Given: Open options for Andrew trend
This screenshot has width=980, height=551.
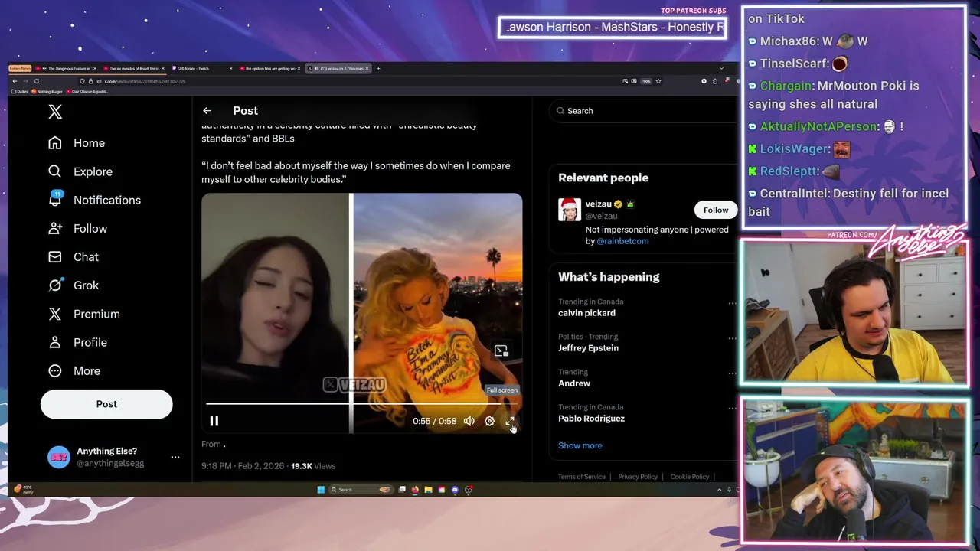Looking at the screenshot, I should (732, 373).
